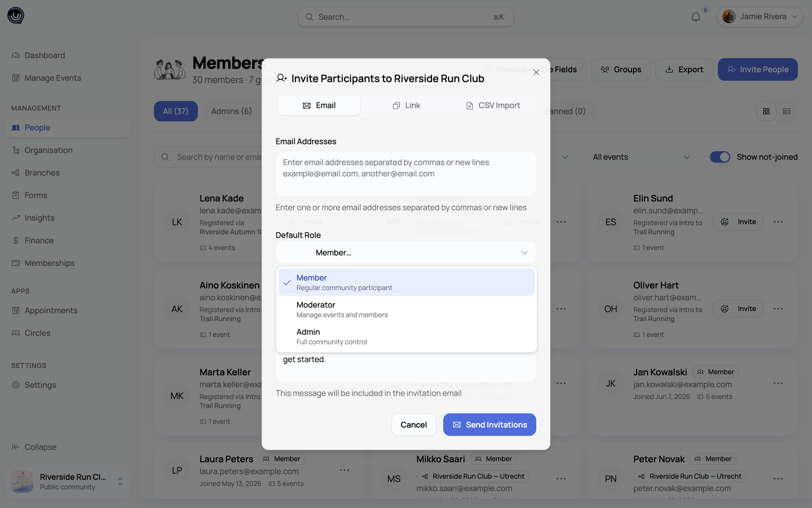Click the Send Invitations button

489,425
